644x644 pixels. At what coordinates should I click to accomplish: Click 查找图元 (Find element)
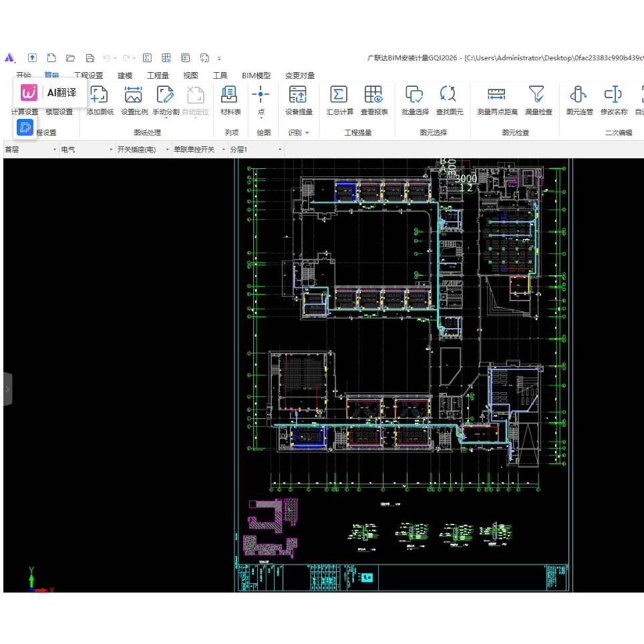point(450,101)
